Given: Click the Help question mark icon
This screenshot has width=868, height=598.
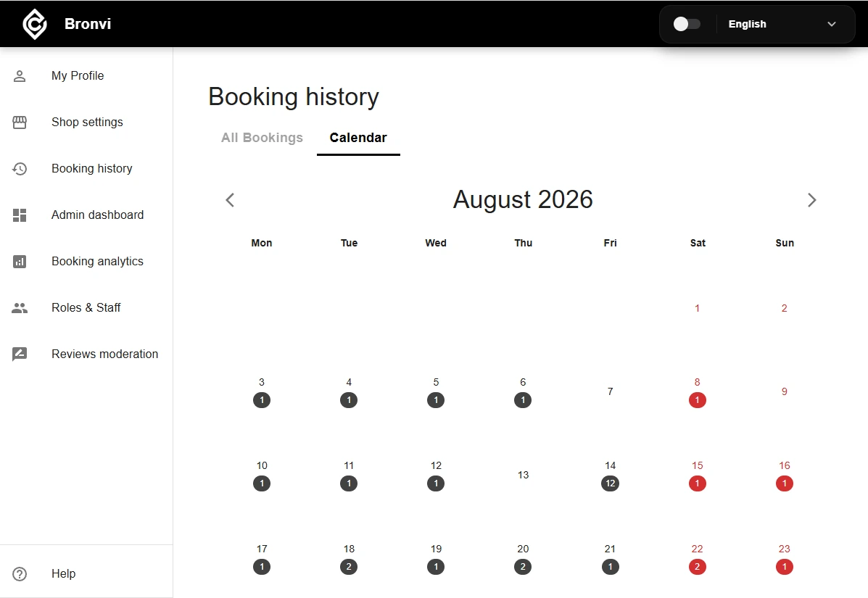Looking at the screenshot, I should (20, 574).
